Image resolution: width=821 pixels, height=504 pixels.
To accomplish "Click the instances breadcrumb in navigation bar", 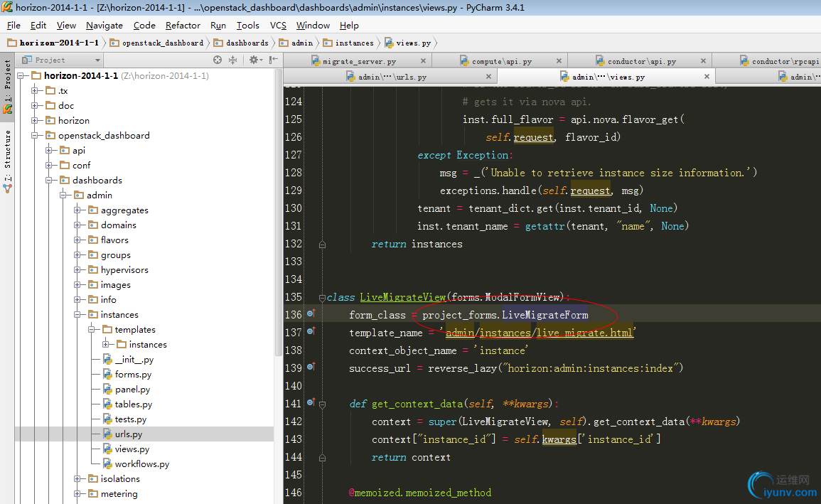I will tap(354, 43).
